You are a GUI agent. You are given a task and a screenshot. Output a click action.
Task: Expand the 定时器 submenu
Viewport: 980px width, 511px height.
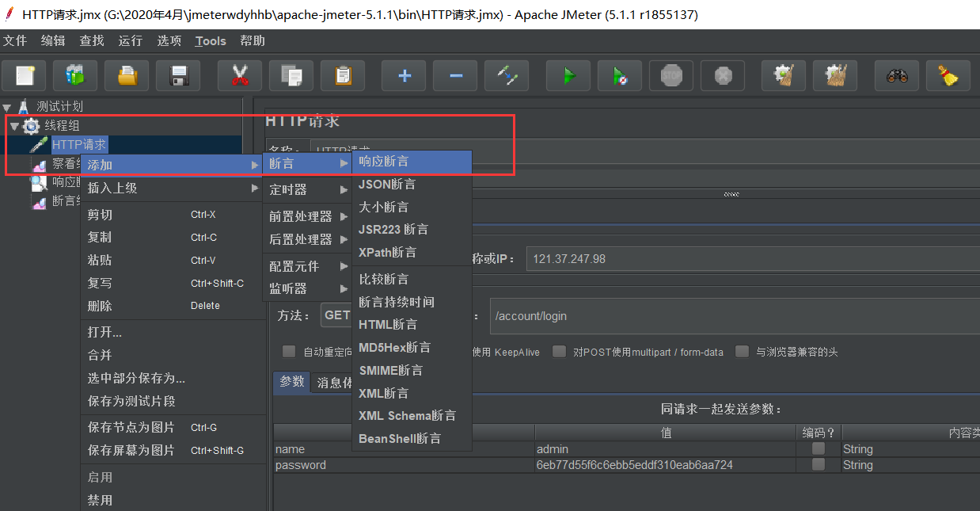click(x=307, y=190)
